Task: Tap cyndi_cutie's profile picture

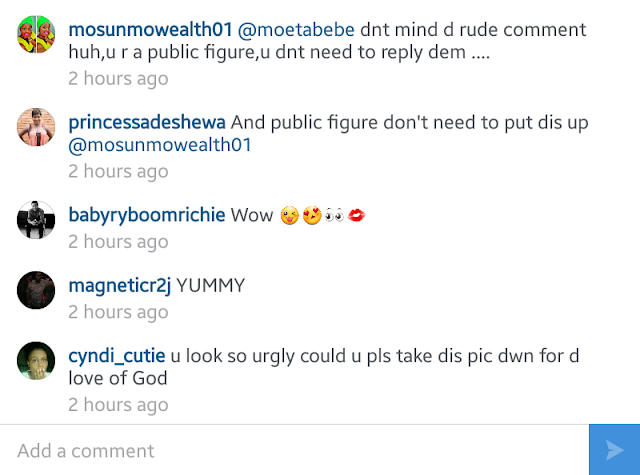Action: pos(36,361)
